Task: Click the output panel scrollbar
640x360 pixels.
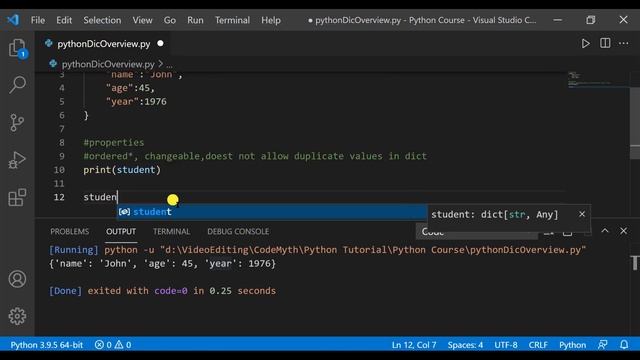Action: (x=635, y=262)
